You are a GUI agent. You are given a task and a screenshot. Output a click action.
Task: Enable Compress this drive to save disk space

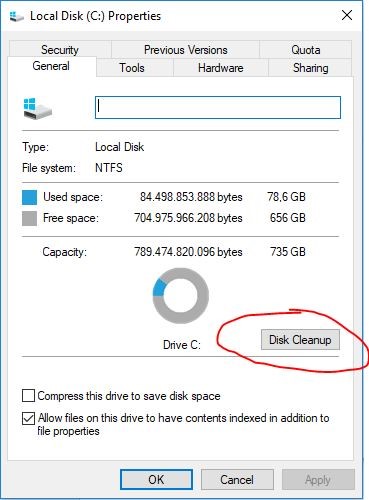pos(28,396)
